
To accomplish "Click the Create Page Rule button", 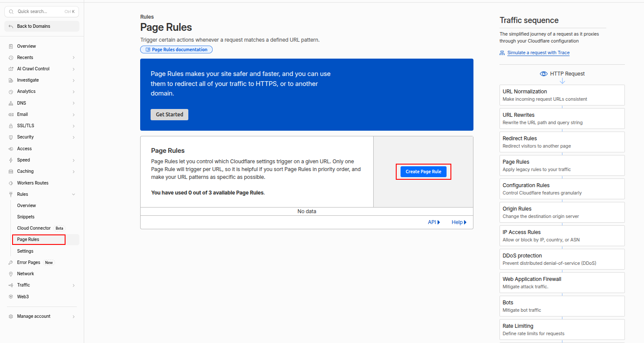I will (423, 171).
